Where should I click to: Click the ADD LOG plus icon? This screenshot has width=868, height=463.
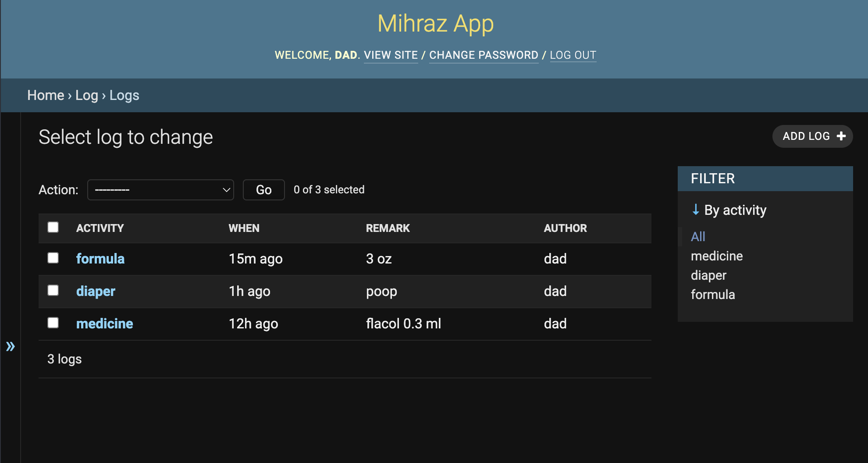842,136
